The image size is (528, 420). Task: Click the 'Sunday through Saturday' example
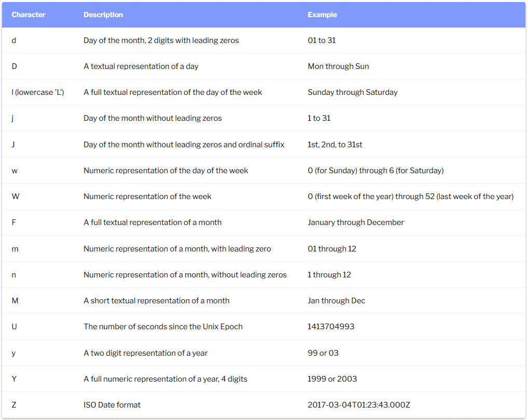pyautogui.click(x=353, y=92)
